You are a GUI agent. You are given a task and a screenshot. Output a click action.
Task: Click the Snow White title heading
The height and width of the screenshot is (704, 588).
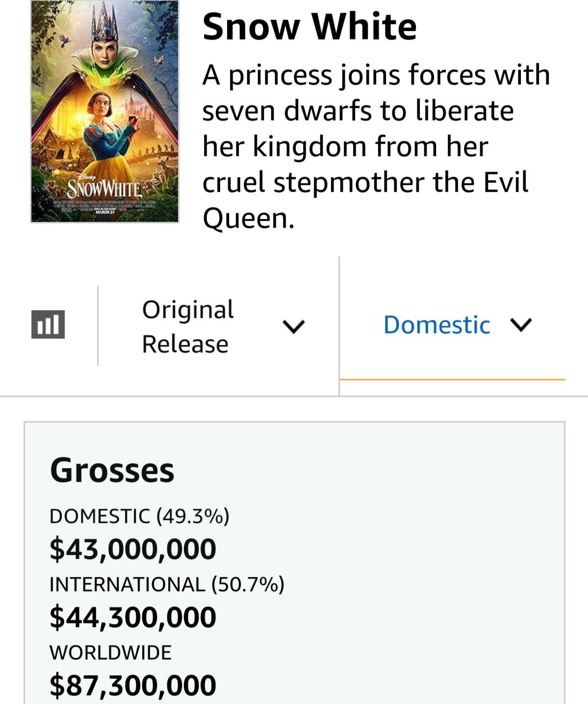coord(309,26)
